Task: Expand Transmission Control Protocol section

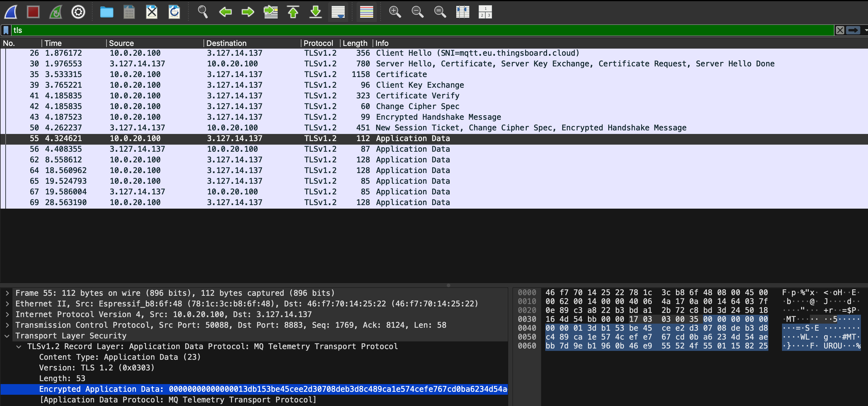Action: click(7, 325)
